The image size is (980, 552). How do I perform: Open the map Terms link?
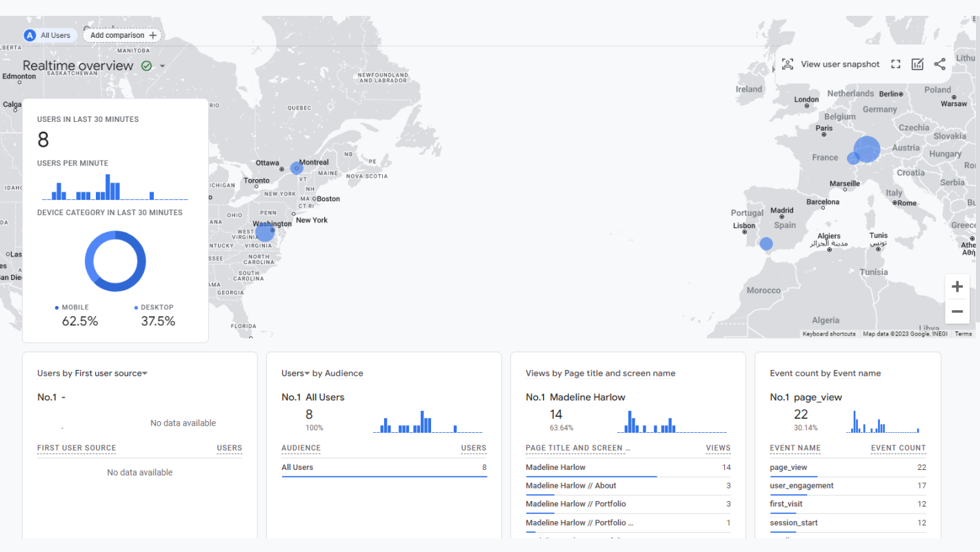pos(963,334)
